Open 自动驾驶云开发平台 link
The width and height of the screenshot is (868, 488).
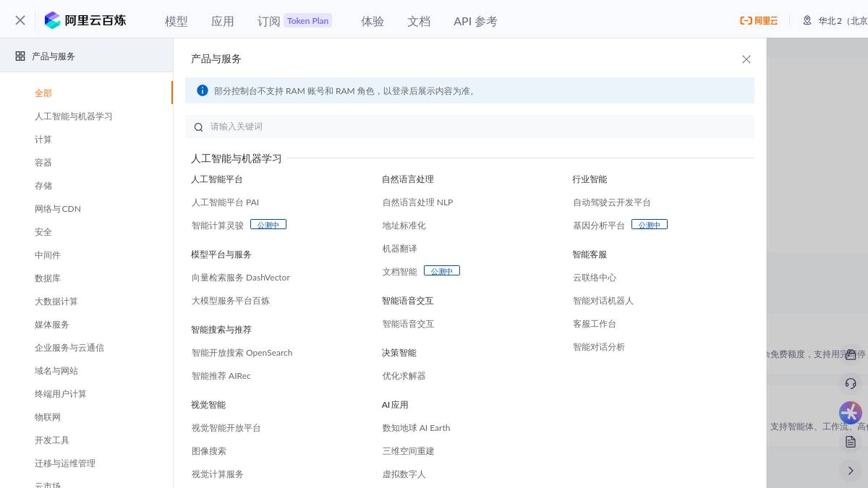coord(612,202)
